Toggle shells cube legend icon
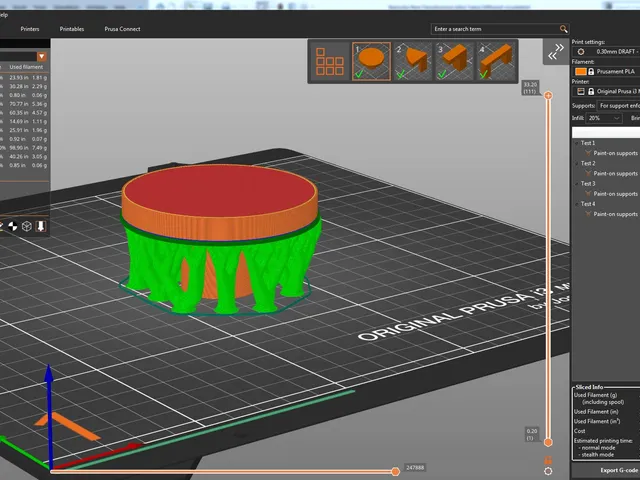Screen dimensions: 640x480 point(27,226)
